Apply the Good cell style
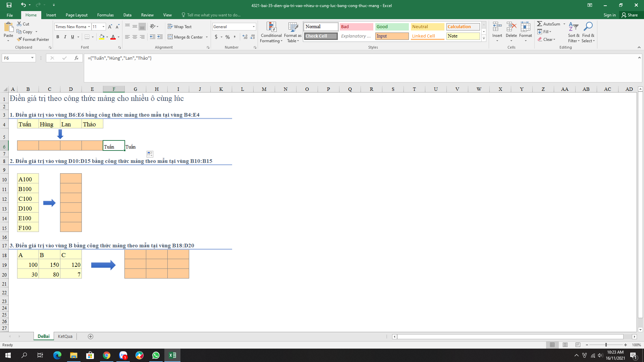 pyautogui.click(x=392, y=26)
